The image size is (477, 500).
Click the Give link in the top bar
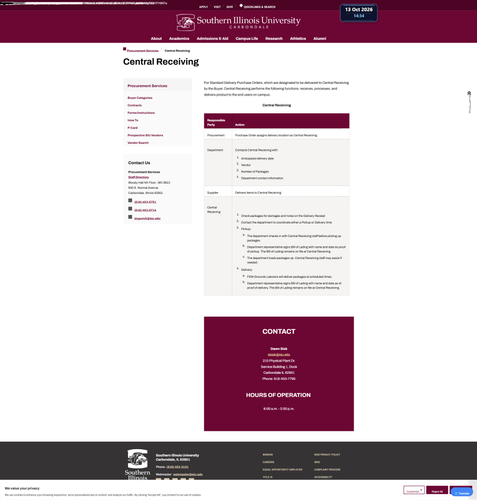[230, 7]
